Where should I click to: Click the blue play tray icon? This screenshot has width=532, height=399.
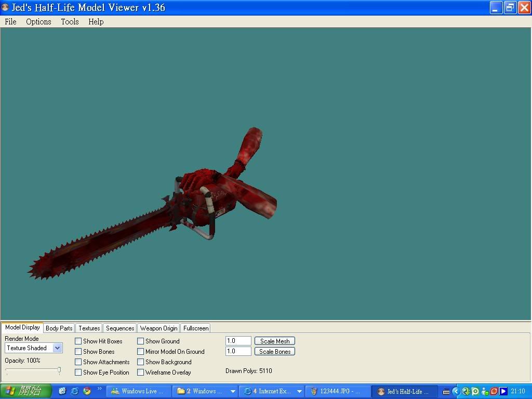point(503,391)
